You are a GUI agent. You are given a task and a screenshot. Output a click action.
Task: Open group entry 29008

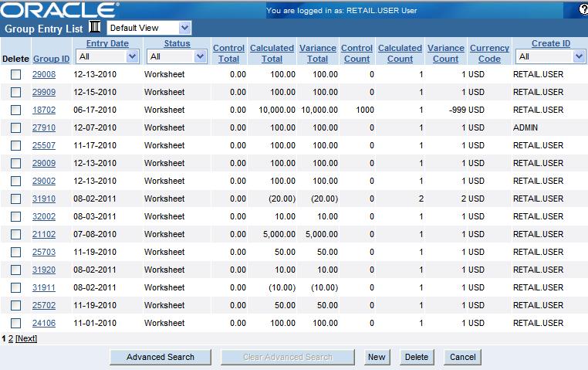[x=44, y=74]
